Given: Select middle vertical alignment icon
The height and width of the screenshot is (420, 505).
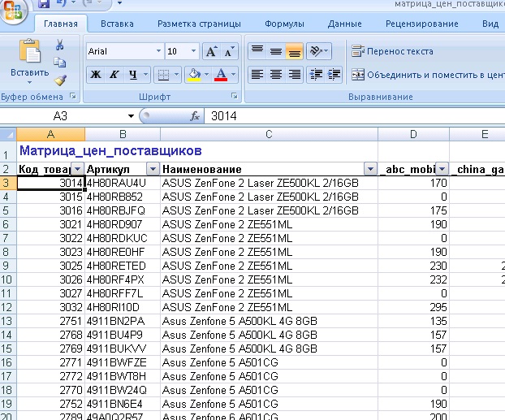Looking at the screenshot, I should 276,51.
